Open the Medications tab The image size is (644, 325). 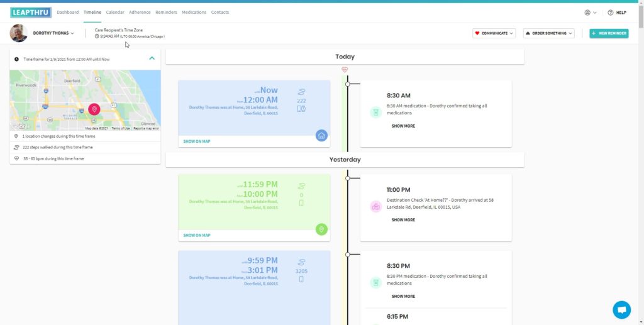click(194, 13)
